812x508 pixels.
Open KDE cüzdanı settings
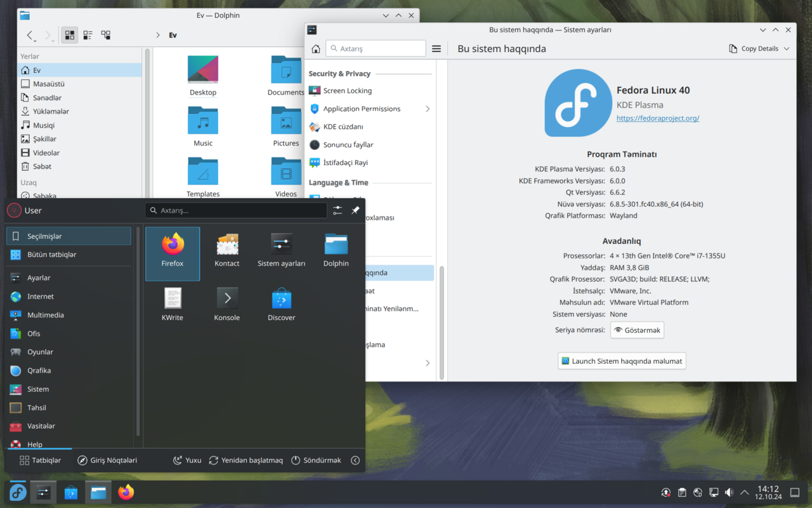click(370, 126)
